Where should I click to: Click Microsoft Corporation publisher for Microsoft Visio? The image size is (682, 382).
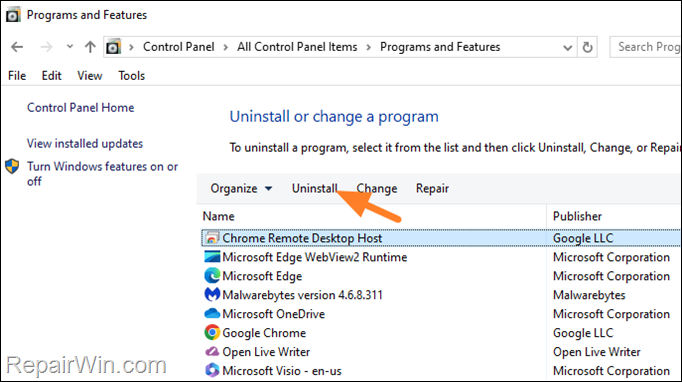pyautogui.click(x=611, y=371)
